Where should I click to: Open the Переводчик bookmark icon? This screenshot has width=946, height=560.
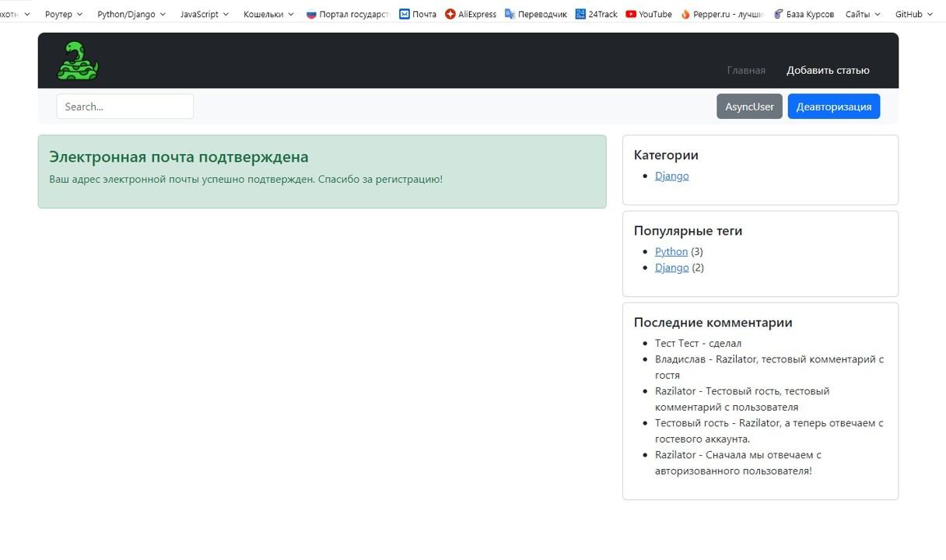point(510,14)
